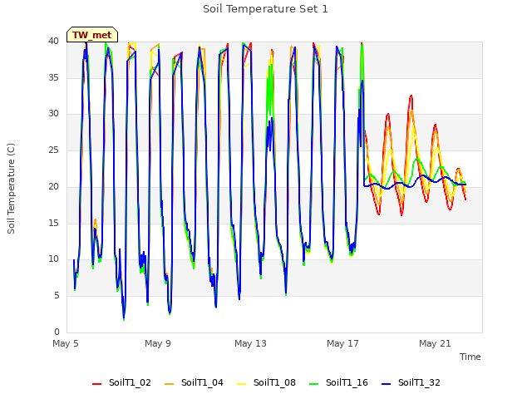Click the 30 y-axis tick label
Viewport: 532px width, 399px height.
pyautogui.click(x=53, y=114)
